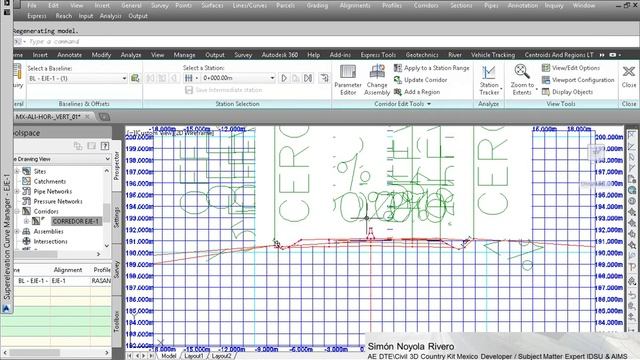640x360 pixels.
Task: Click the Toolspace item view icon
Action: [x=78, y=146]
